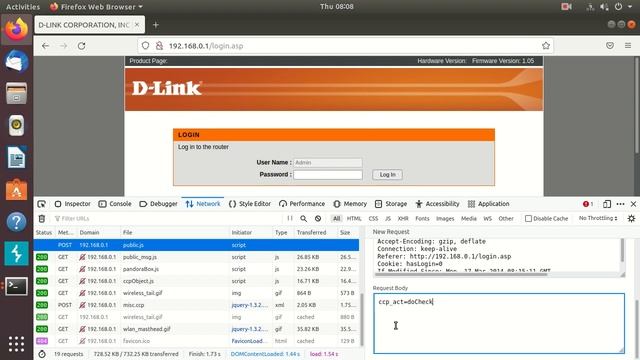Filter requests by Fonts

(422, 218)
